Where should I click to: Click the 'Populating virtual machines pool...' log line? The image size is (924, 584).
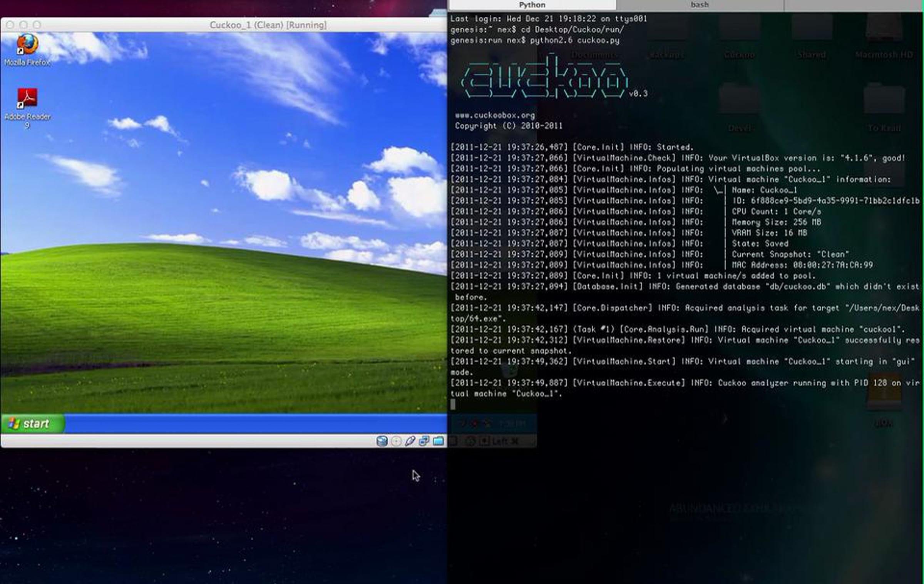click(x=635, y=169)
